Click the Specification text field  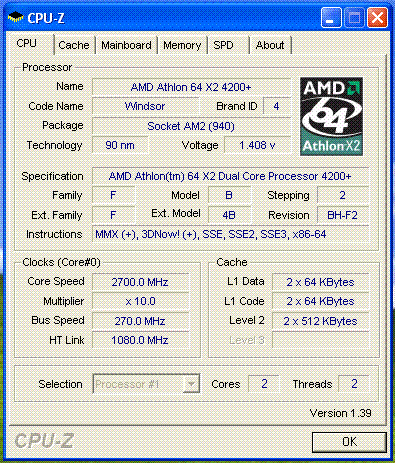coord(230,176)
